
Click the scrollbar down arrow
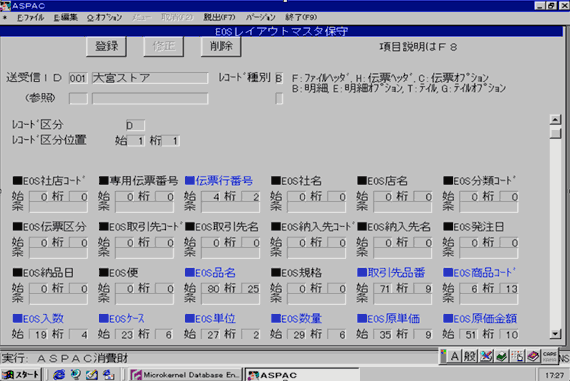tap(555, 333)
